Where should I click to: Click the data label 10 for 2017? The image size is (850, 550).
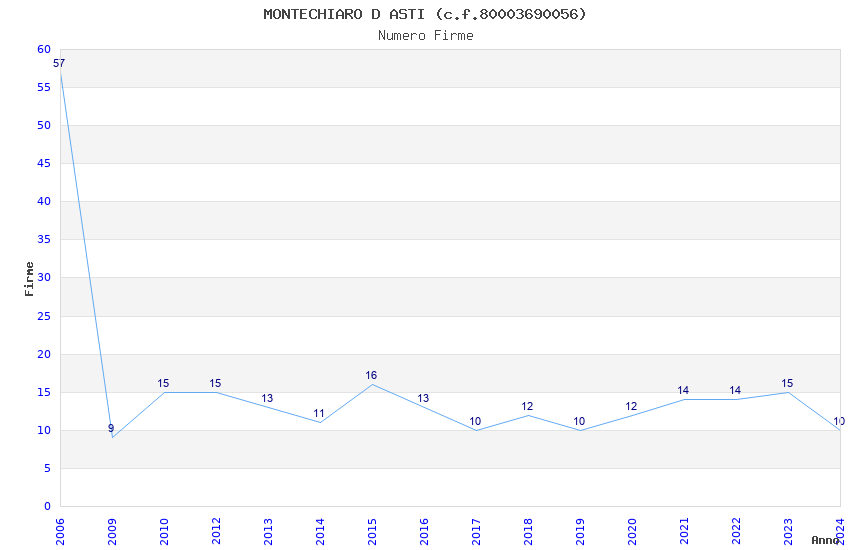475,421
